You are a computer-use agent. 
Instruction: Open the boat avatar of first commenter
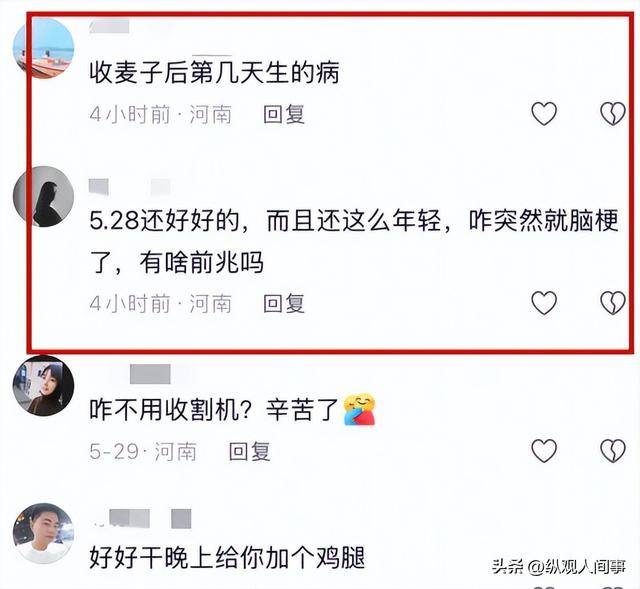pyautogui.click(x=43, y=48)
